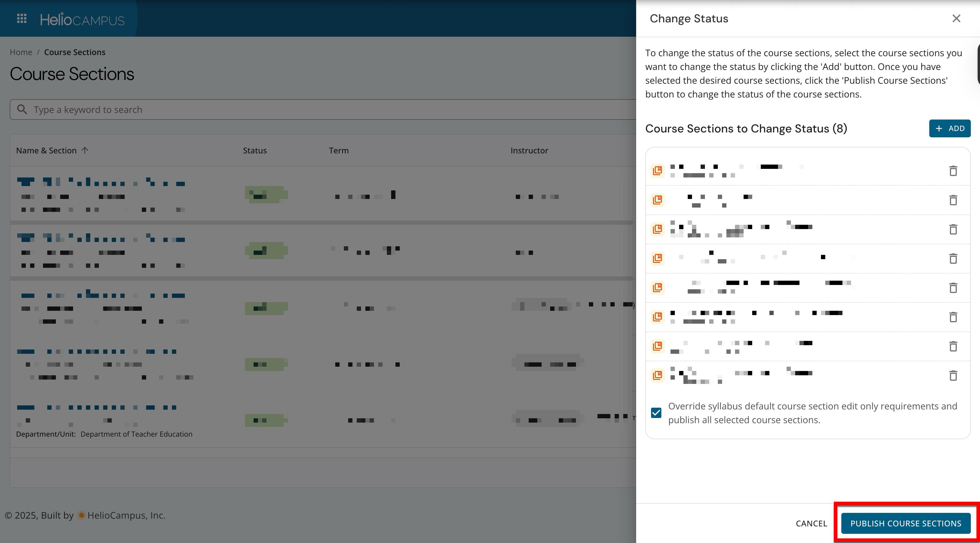Delete the fourth listed course section
Image resolution: width=980 pixels, height=543 pixels.
953,259
